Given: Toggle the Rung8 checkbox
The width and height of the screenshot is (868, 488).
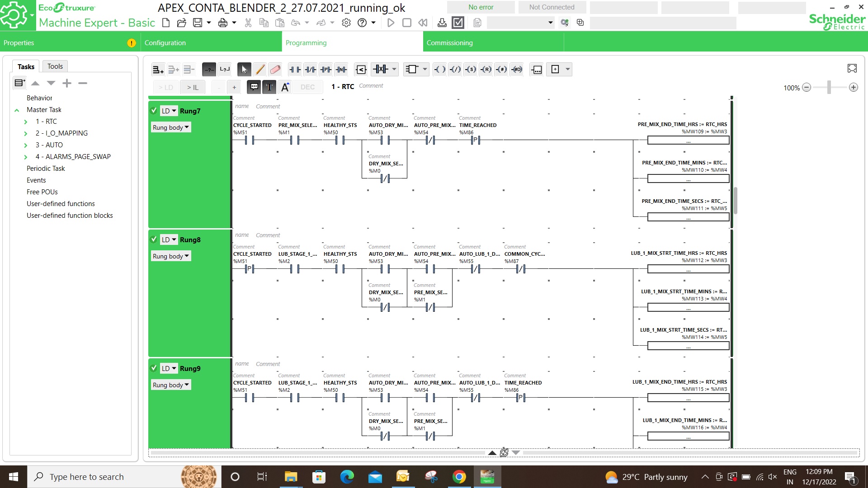Looking at the screenshot, I should point(154,239).
